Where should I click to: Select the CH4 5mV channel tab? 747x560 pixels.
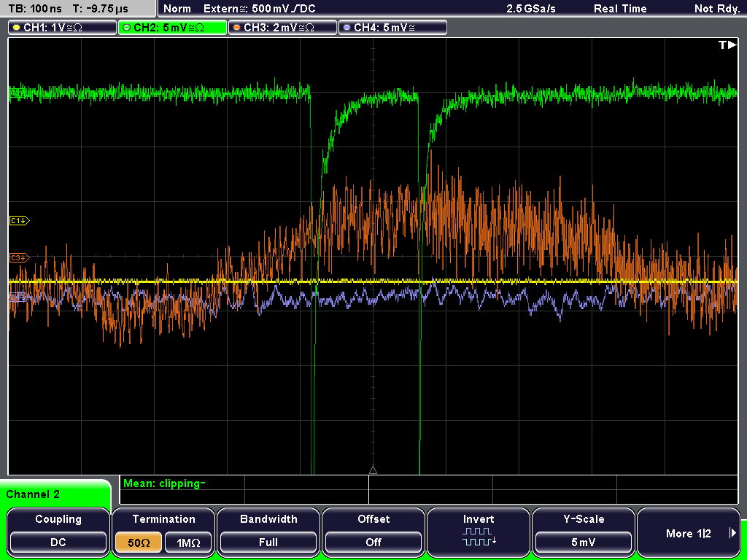392,28
